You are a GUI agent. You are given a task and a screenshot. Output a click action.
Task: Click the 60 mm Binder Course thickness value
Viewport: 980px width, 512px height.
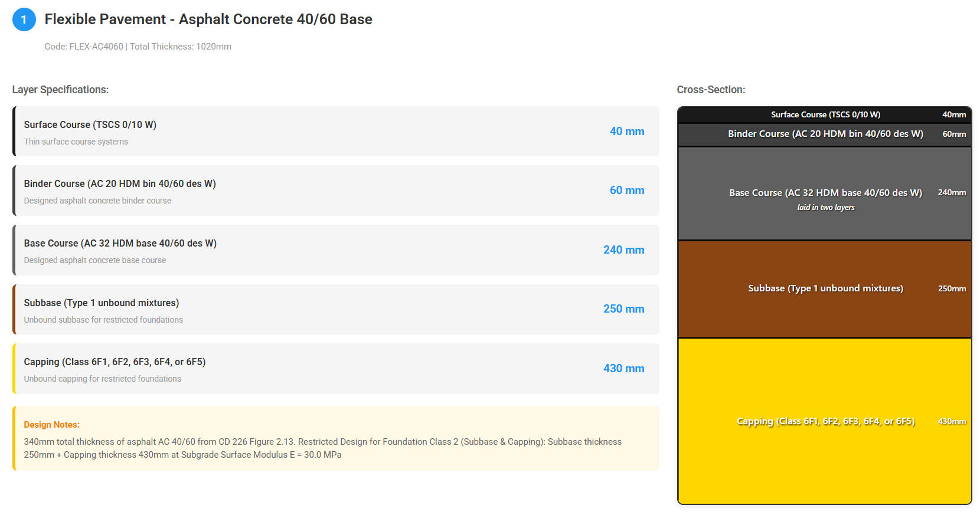point(626,191)
